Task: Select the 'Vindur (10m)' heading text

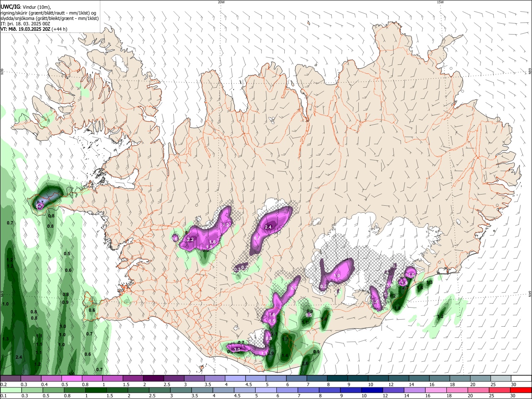Action: pos(36,7)
